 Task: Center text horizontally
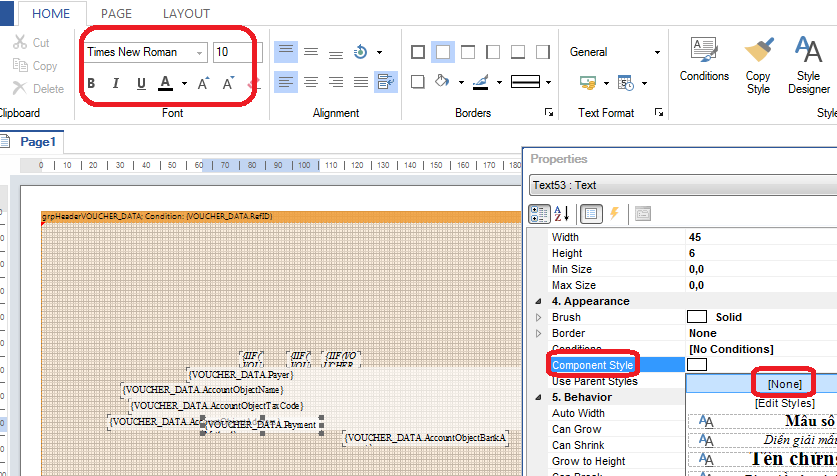click(311, 82)
